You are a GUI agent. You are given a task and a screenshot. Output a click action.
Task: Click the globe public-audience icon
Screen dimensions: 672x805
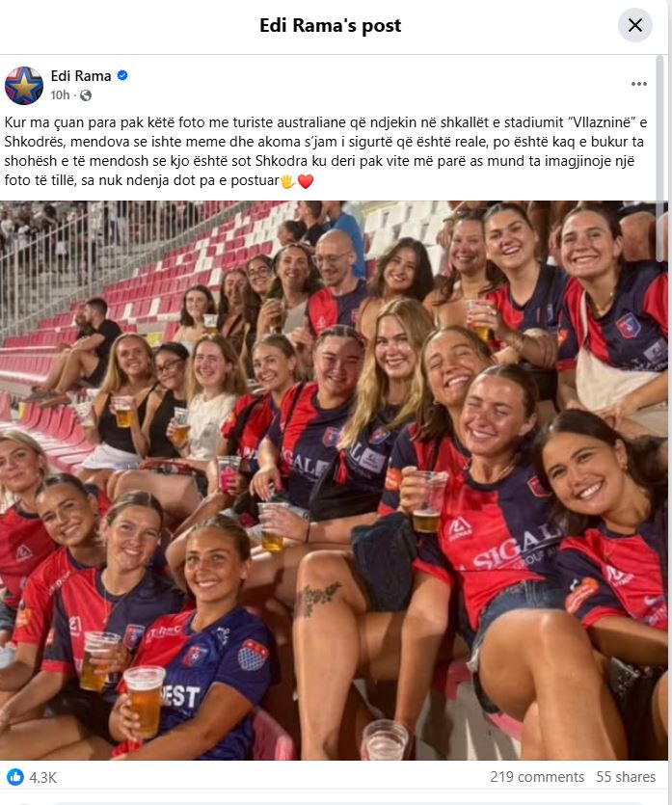(x=86, y=95)
